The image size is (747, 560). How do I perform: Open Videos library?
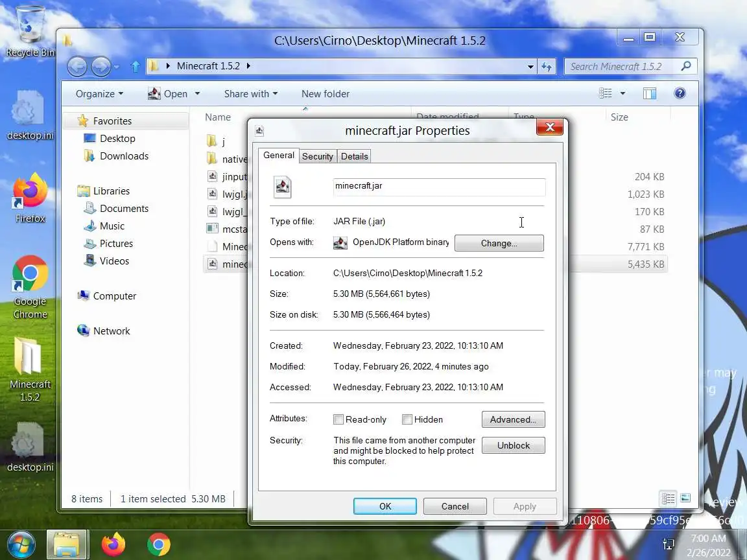107,261
